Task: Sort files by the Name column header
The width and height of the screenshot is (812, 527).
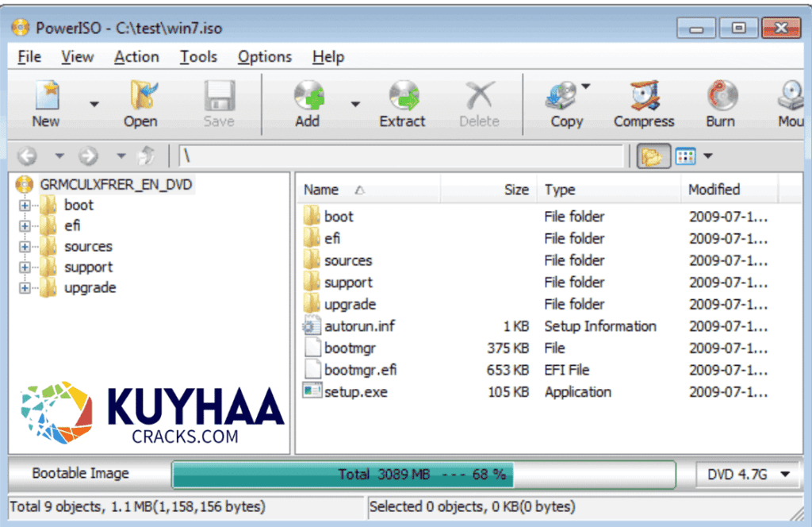Action: click(x=321, y=189)
